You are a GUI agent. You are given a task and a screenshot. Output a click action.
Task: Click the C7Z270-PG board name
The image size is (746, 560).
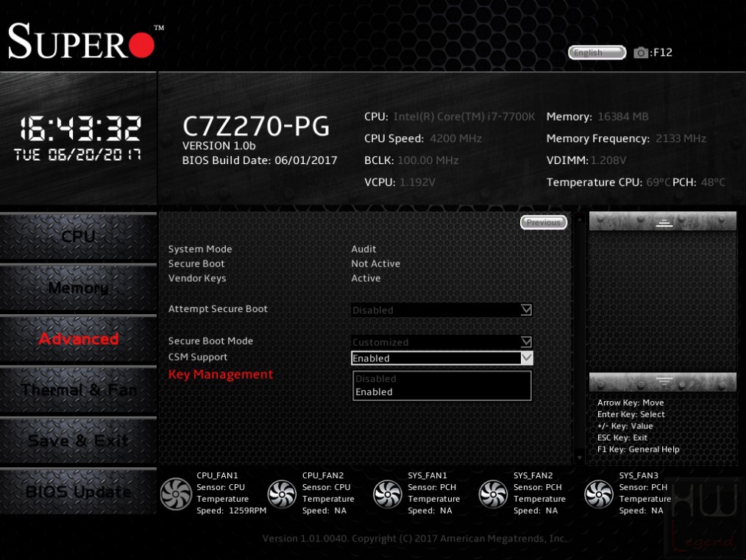[x=256, y=126]
